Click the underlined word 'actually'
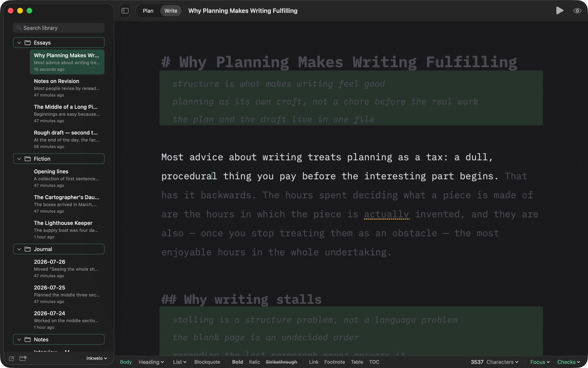The height and width of the screenshot is (368, 588). point(386,214)
